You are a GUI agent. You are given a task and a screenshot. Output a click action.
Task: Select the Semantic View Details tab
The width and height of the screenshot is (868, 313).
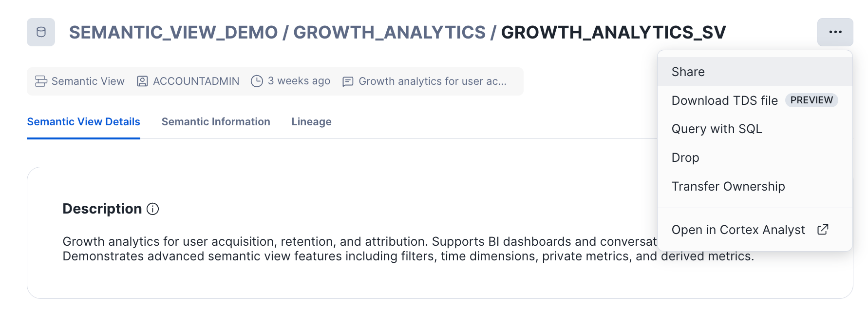pyautogui.click(x=83, y=122)
